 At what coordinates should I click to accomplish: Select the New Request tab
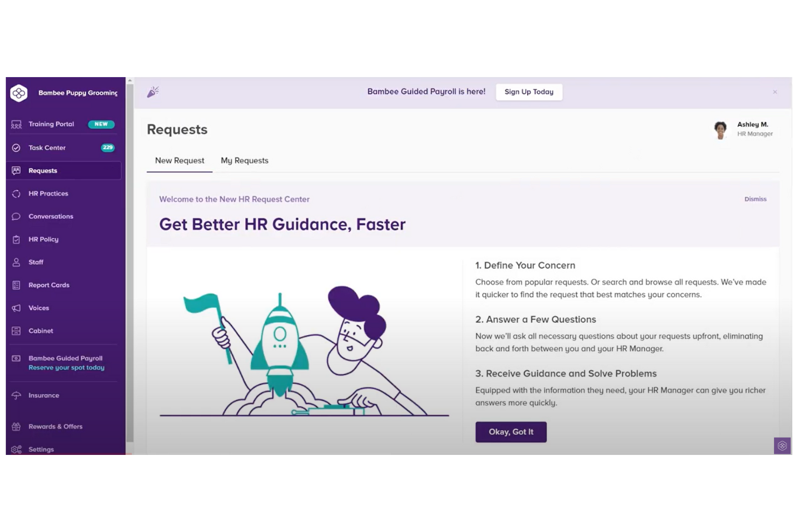pyautogui.click(x=180, y=160)
